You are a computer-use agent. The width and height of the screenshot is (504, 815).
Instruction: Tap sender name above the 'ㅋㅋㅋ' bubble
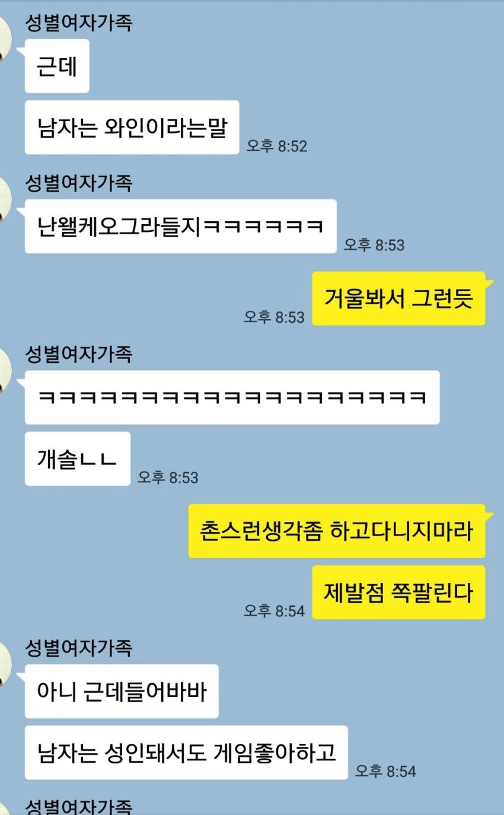coord(78,354)
